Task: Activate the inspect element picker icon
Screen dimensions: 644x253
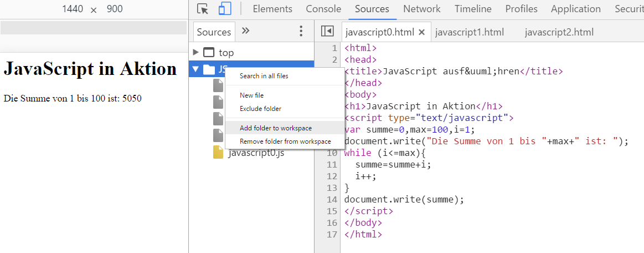Action: tap(203, 9)
